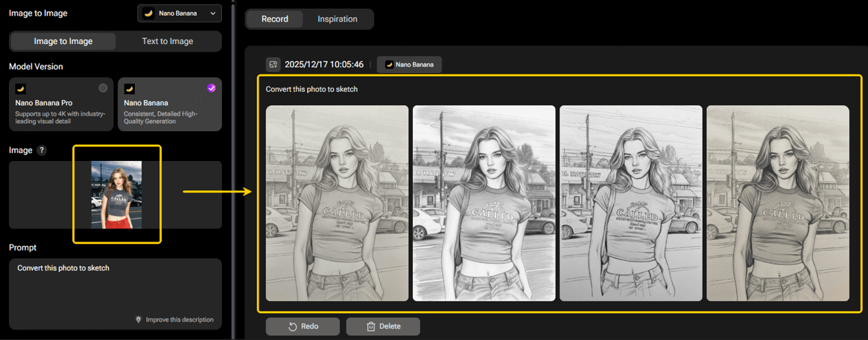
Task: Open the first generated sketch result
Action: 337,204
